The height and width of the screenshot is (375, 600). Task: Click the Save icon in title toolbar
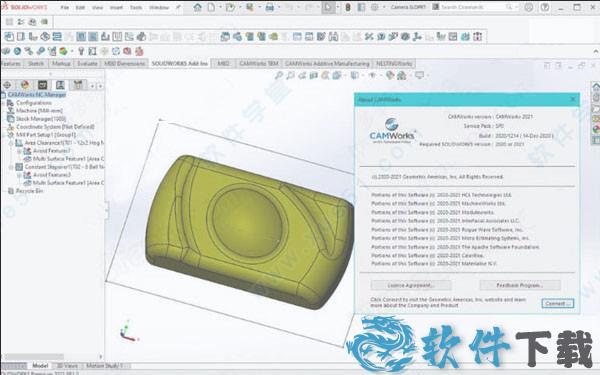(250, 7)
